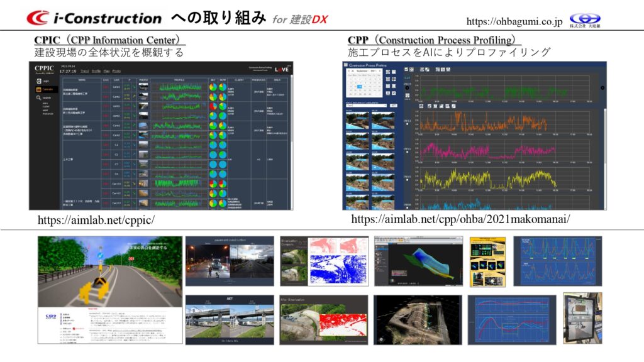Viewport: 644px width, 362px height.
Task: Open the 2021 year dropdown in CPP calendar
Action: 374,71
